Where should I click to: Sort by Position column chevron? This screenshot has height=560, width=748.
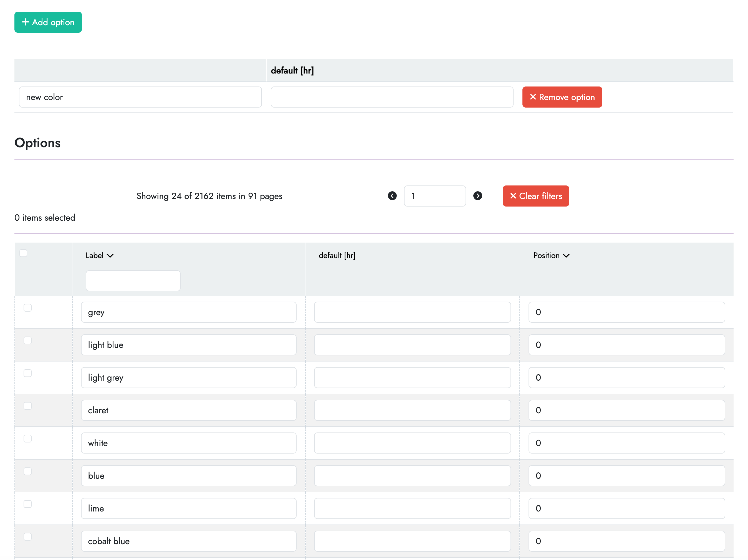coord(566,256)
